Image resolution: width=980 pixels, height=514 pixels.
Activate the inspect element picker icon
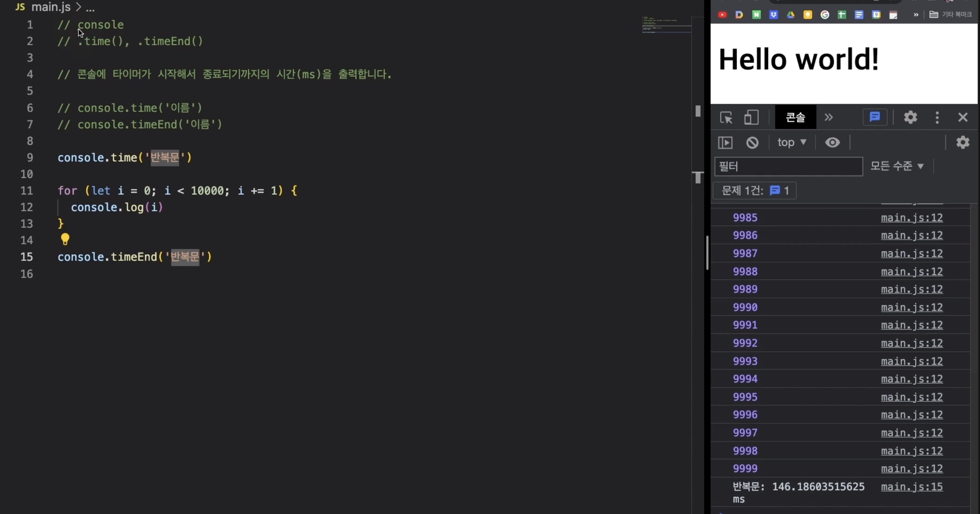pyautogui.click(x=726, y=117)
